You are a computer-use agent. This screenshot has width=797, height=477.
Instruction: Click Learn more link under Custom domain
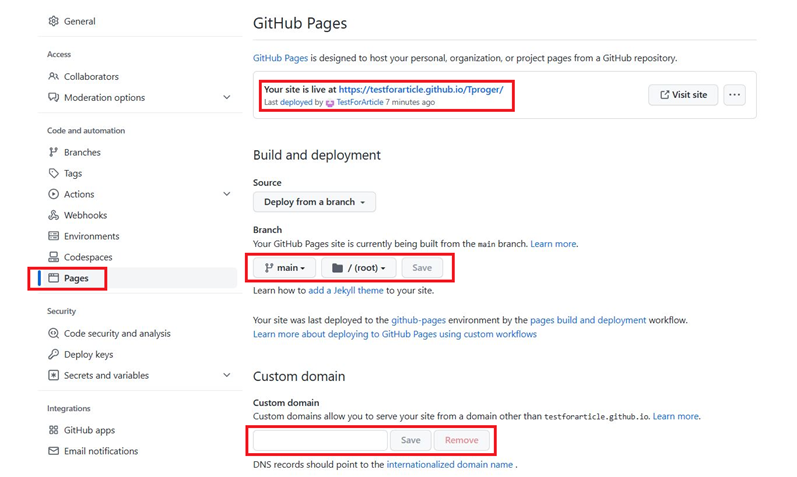click(x=676, y=416)
